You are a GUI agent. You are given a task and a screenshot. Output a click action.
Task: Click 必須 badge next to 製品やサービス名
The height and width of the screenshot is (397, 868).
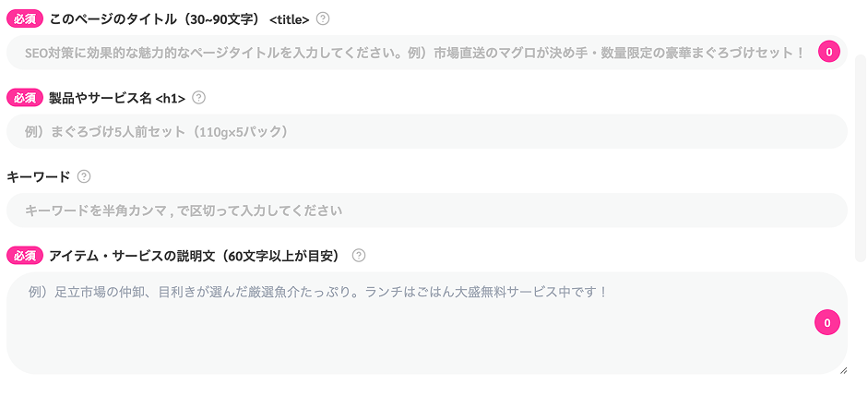(24, 98)
